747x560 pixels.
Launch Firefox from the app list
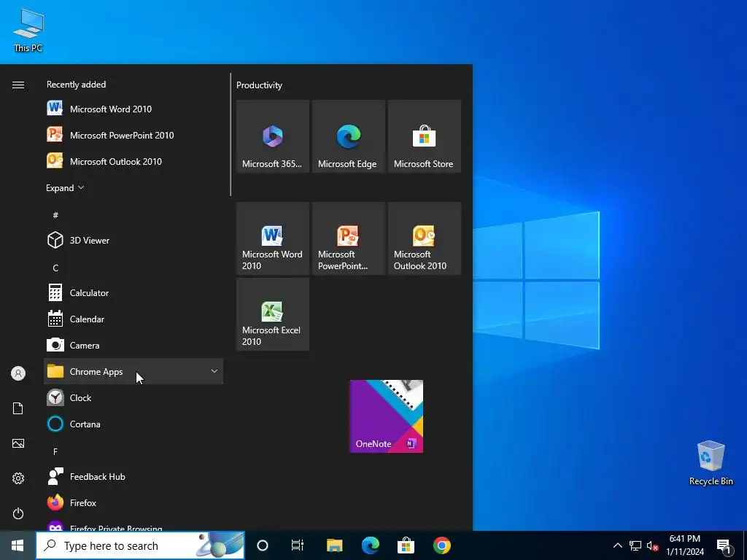(x=133, y=503)
